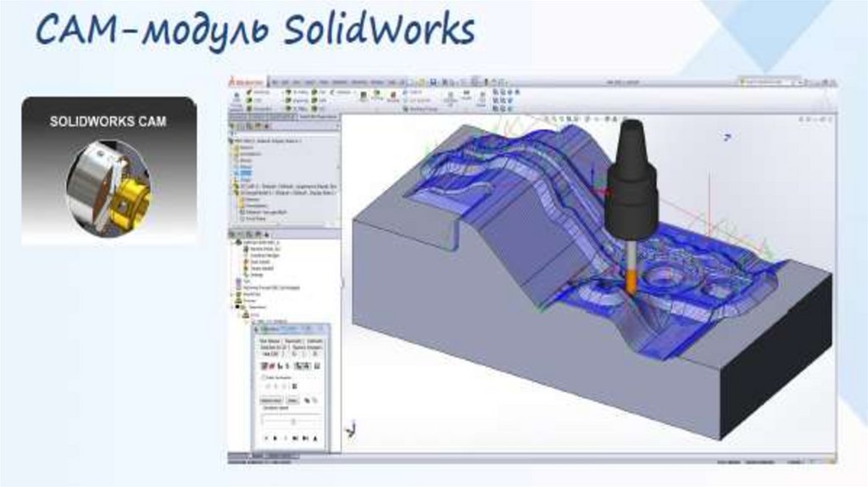The width and height of the screenshot is (868, 487).
Task: Click the simulation speed slider handle
Action: (x=293, y=423)
